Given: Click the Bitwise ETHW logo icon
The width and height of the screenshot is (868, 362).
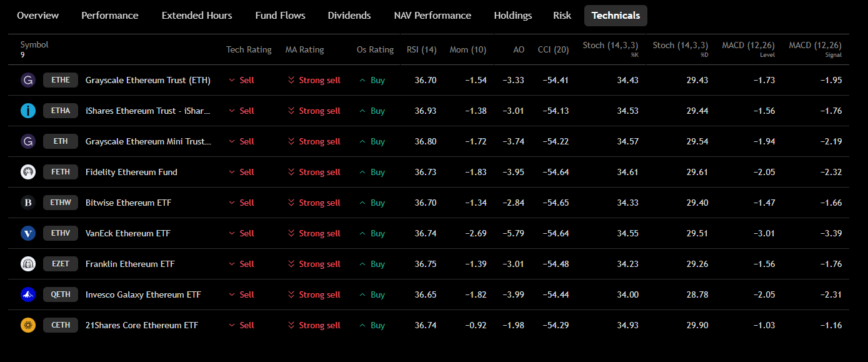Looking at the screenshot, I should [x=28, y=203].
